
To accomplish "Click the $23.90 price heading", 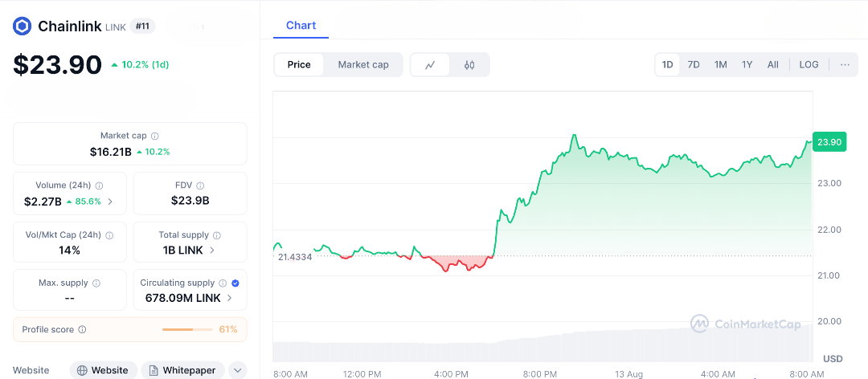I will click(58, 65).
